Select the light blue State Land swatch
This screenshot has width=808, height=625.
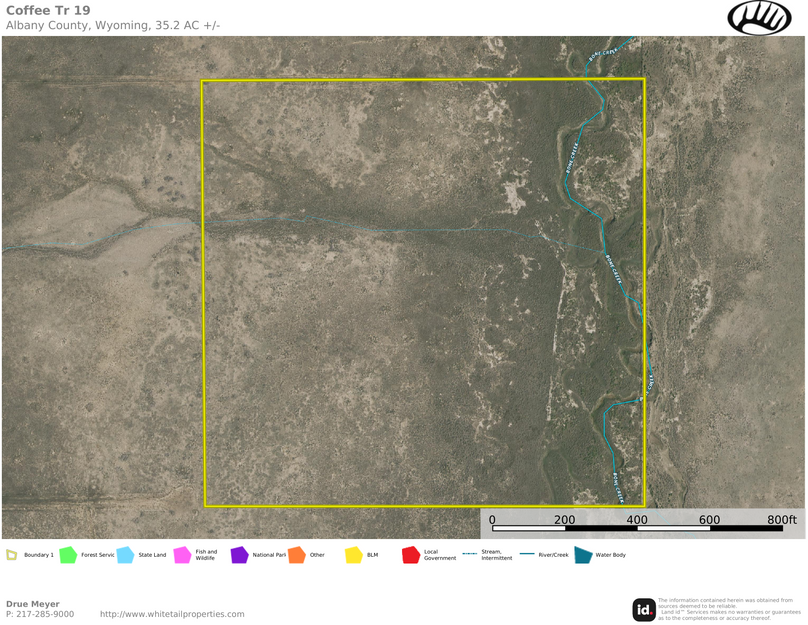[125, 555]
